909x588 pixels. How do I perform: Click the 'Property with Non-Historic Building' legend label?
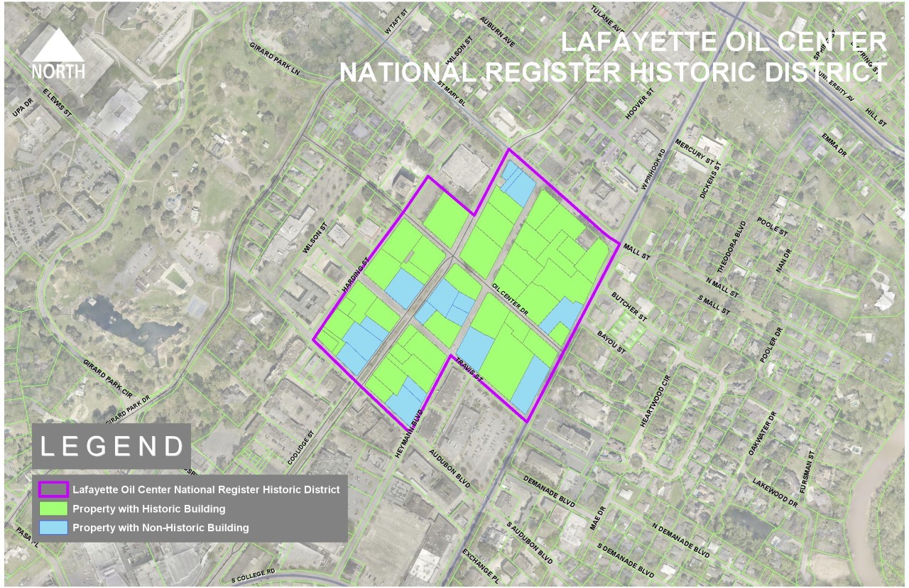coord(160,528)
